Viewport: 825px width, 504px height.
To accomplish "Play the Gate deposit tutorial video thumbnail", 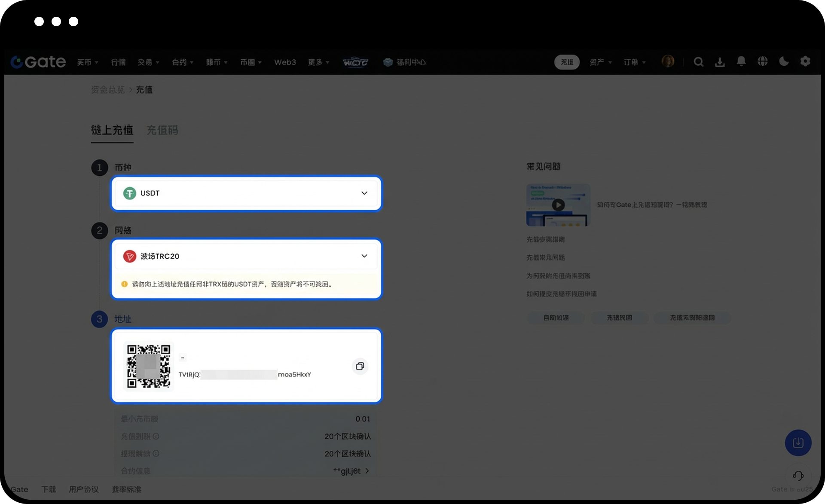I will coord(558,205).
